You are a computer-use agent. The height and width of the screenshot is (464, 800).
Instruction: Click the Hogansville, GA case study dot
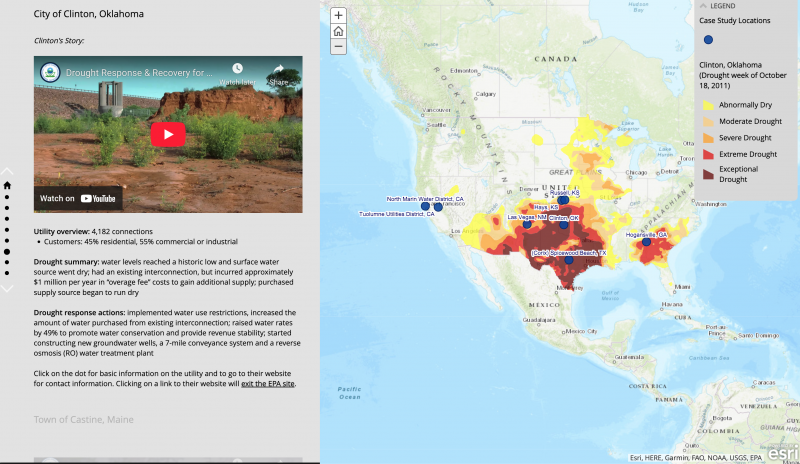[646, 242]
